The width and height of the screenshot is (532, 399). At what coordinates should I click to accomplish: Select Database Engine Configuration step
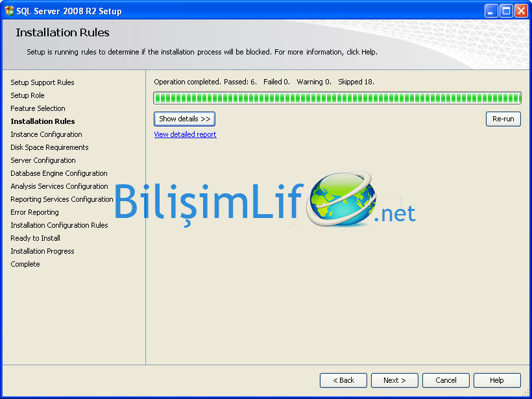click(x=59, y=173)
